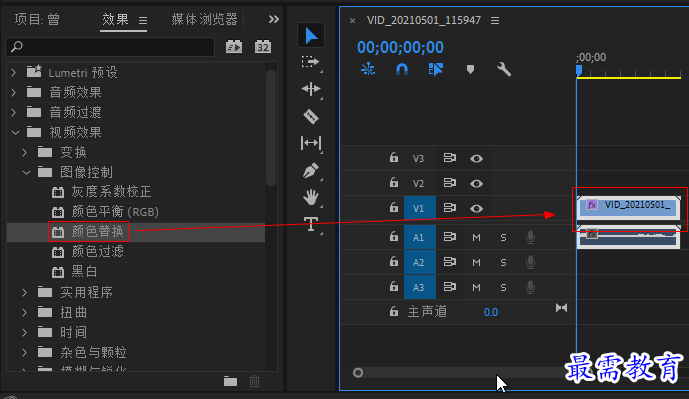Click the Accelerated Effects filter icon

[234, 47]
